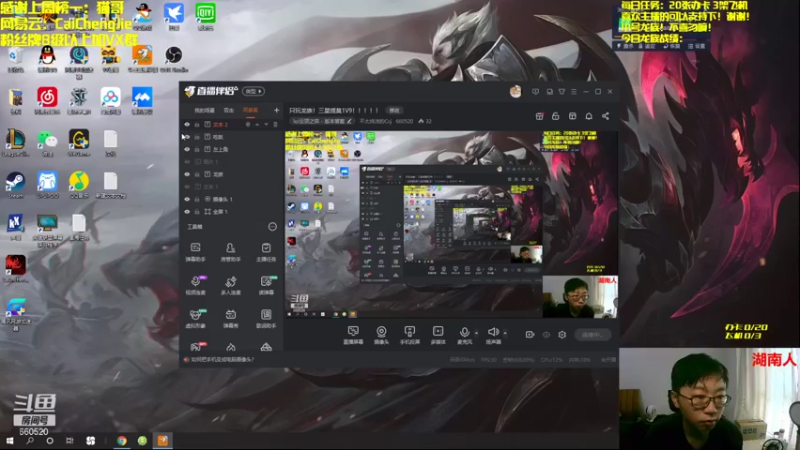Expand microphone options arrow
Image resolution: width=800 pixels, height=450 pixels.
[x=477, y=333]
